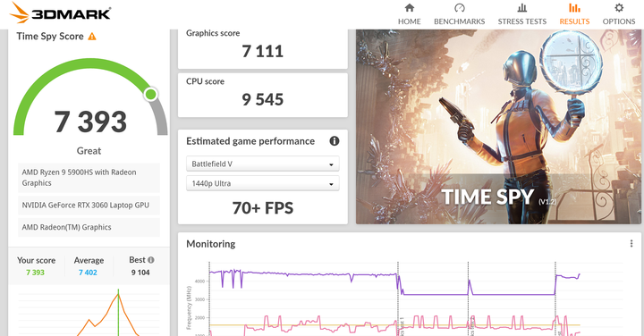Click the Time Spy benchmark image
The image size is (644, 336).
(x=498, y=127)
